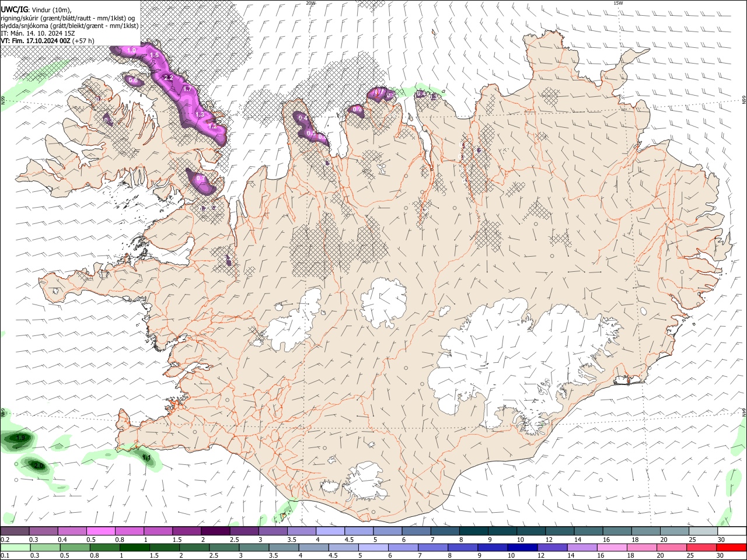The width and height of the screenshot is (747, 560).
Task: Click the 1.9 green rain value label
Action: tap(20, 437)
